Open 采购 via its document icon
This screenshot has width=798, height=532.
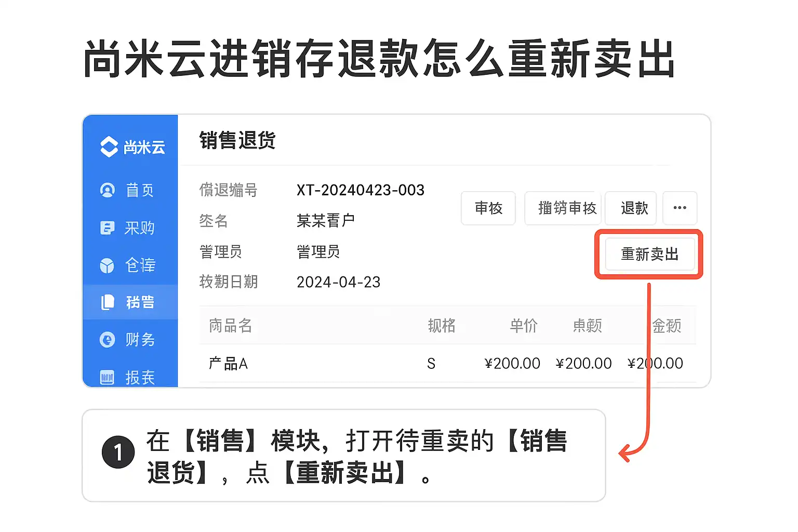click(107, 228)
